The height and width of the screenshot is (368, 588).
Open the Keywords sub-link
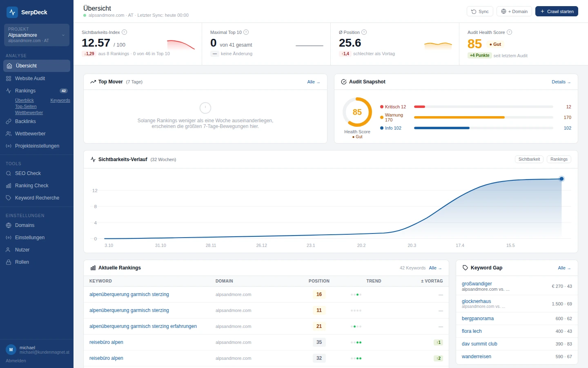click(x=60, y=100)
